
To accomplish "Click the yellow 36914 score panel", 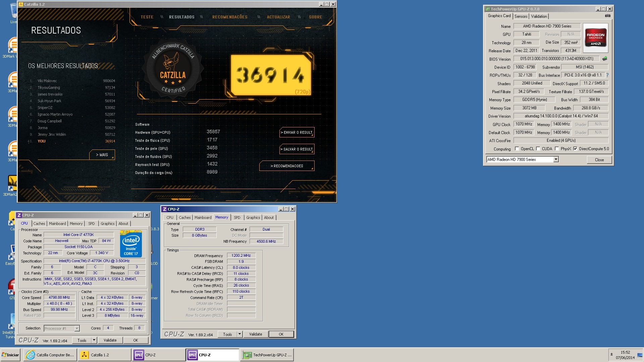I will (271, 75).
